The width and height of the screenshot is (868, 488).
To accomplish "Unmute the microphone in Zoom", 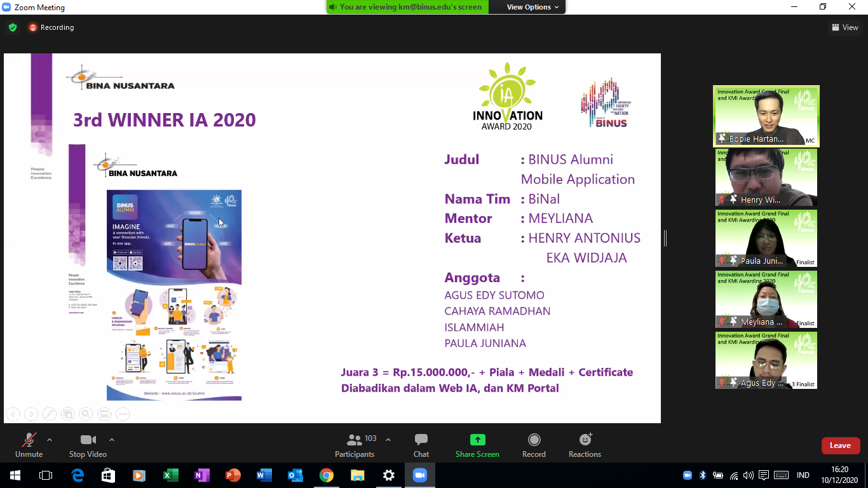I will coord(29,445).
